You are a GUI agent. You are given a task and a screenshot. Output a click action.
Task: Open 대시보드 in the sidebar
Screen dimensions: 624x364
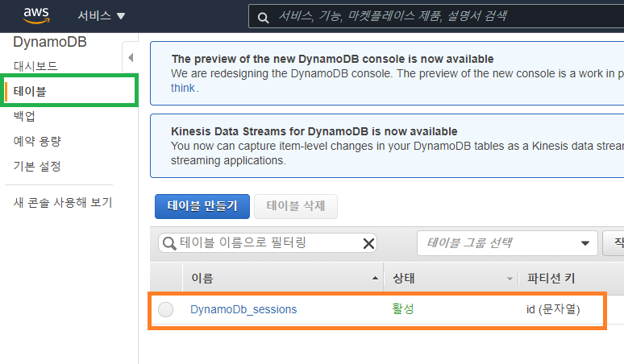[35, 66]
